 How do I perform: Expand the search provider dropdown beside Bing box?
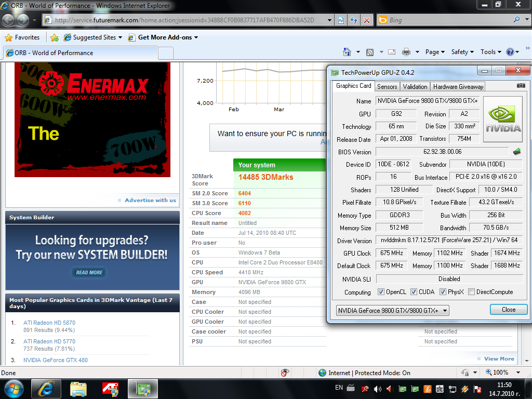(x=527, y=20)
